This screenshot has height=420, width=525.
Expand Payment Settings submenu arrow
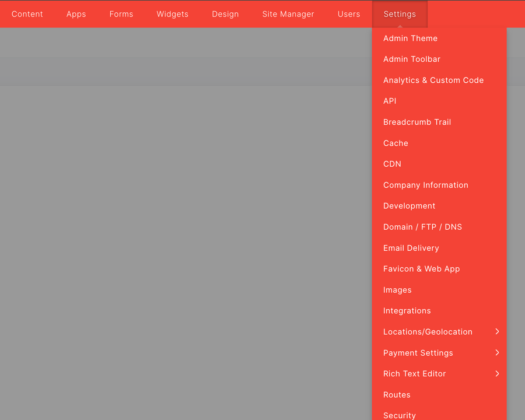pyautogui.click(x=497, y=353)
